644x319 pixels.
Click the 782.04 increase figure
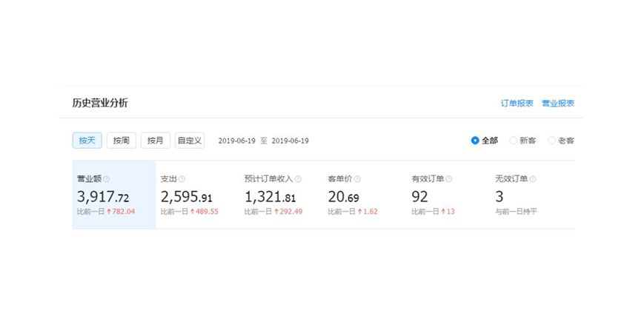[124, 212]
